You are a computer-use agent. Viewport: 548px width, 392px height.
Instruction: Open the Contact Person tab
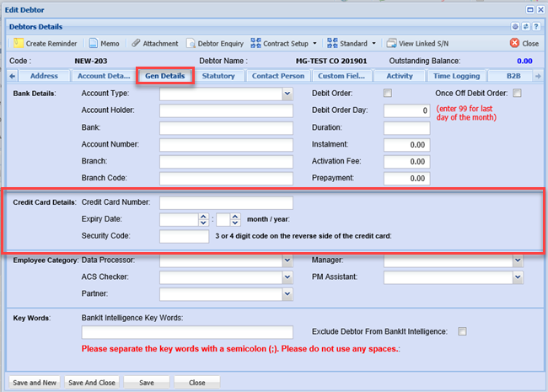click(x=278, y=76)
